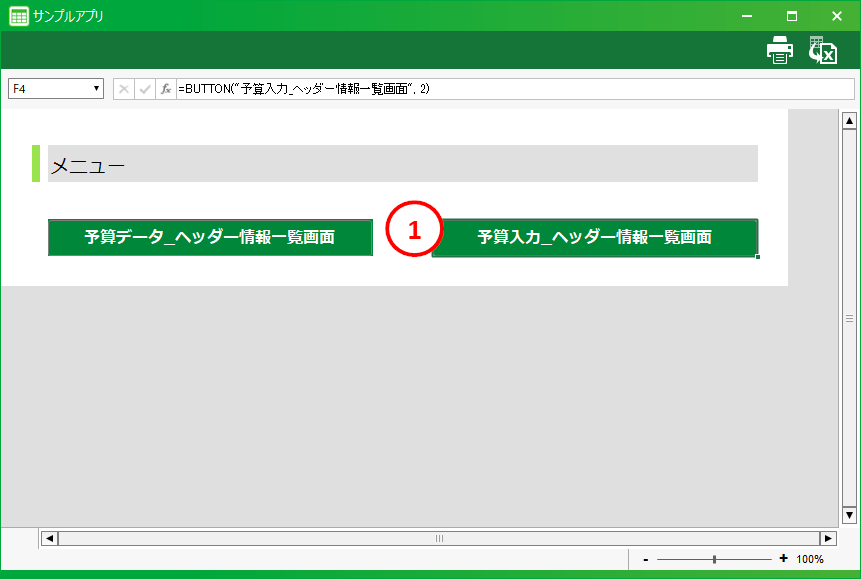Click the F4 cell name box
Image resolution: width=861 pixels, height=579 pixels.
click(x=50, y=89)
